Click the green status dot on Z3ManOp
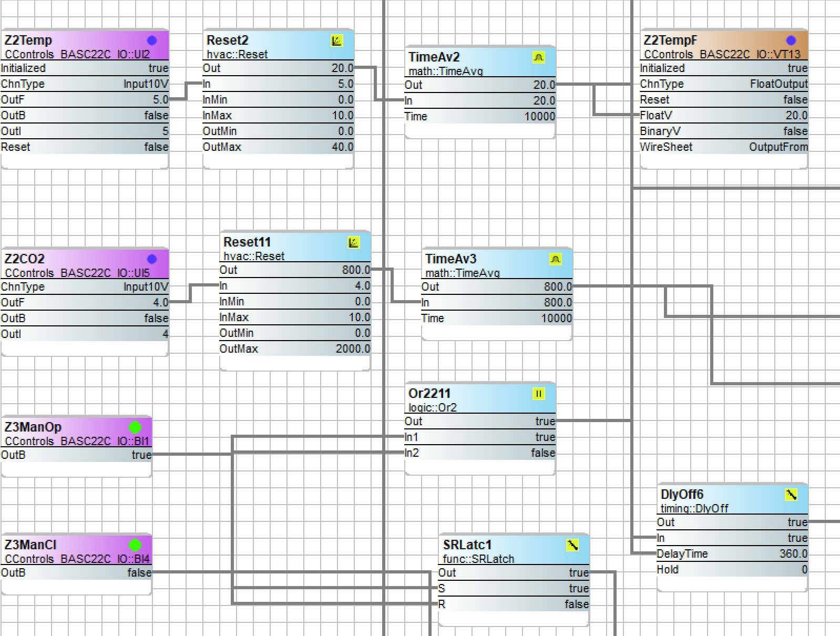The width and height of the screenshot is (840, 636). 135,427
